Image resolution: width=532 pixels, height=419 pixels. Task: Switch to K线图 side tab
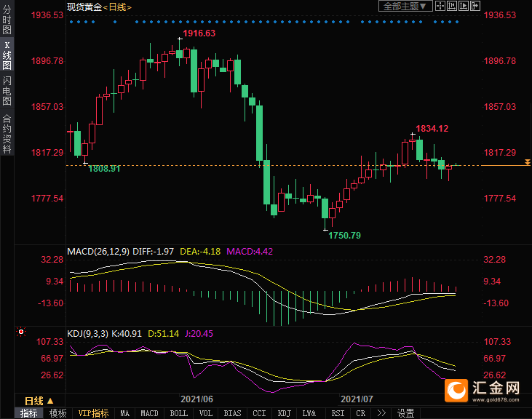point(7,55)
